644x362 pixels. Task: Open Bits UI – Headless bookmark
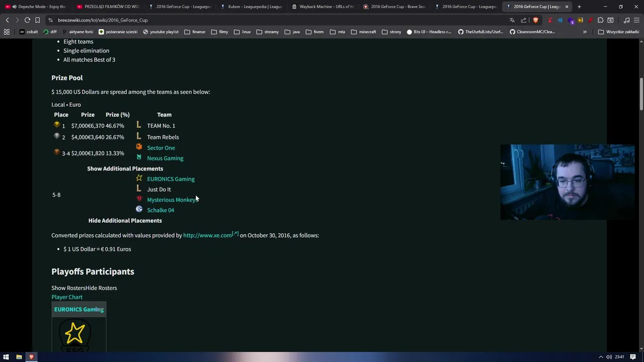(429, 32)
